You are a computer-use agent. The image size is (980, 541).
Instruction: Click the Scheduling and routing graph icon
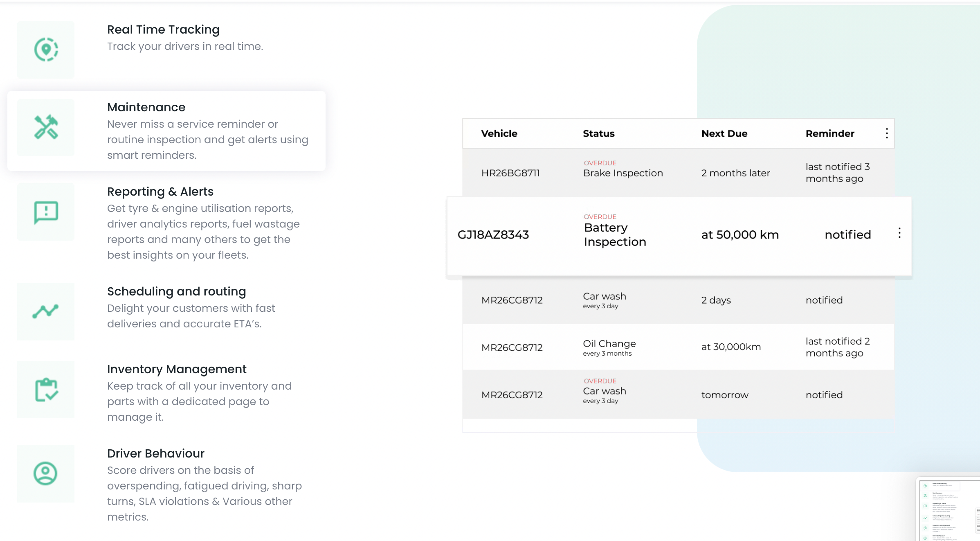(46, 311)
